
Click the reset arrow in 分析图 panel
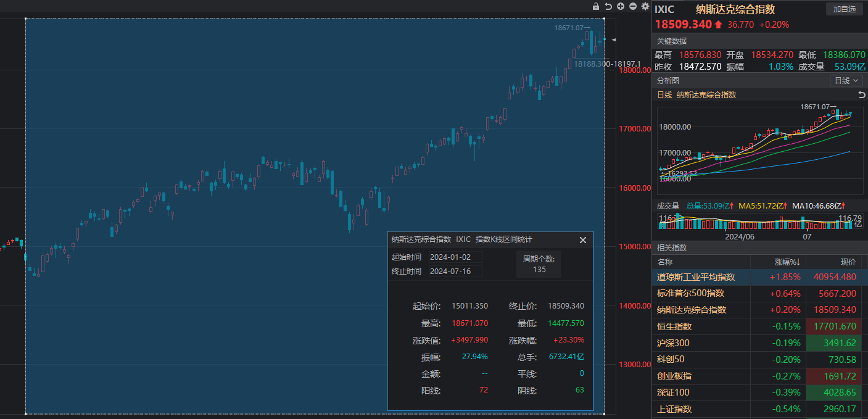pos(862,94)
